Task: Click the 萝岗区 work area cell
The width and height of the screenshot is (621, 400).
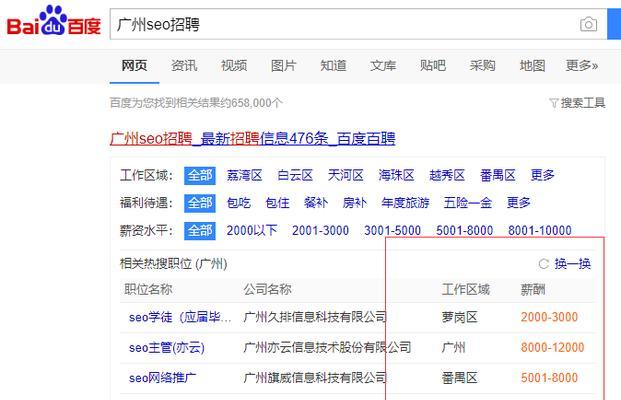Action: click(459, 317)
